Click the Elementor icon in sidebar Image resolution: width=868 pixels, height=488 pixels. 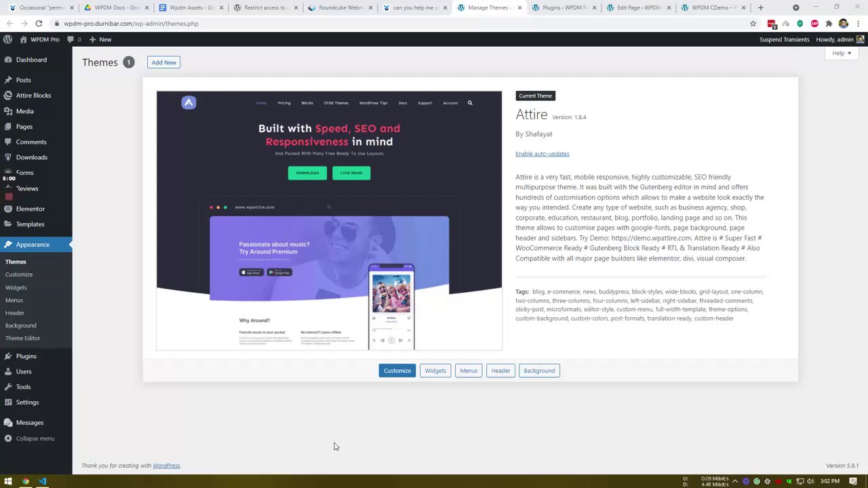(8, 209)
